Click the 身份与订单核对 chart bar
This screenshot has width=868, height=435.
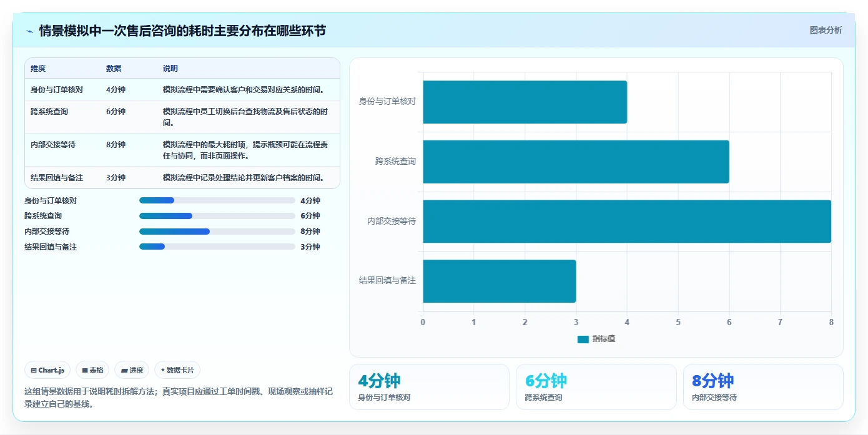[525, 102]
